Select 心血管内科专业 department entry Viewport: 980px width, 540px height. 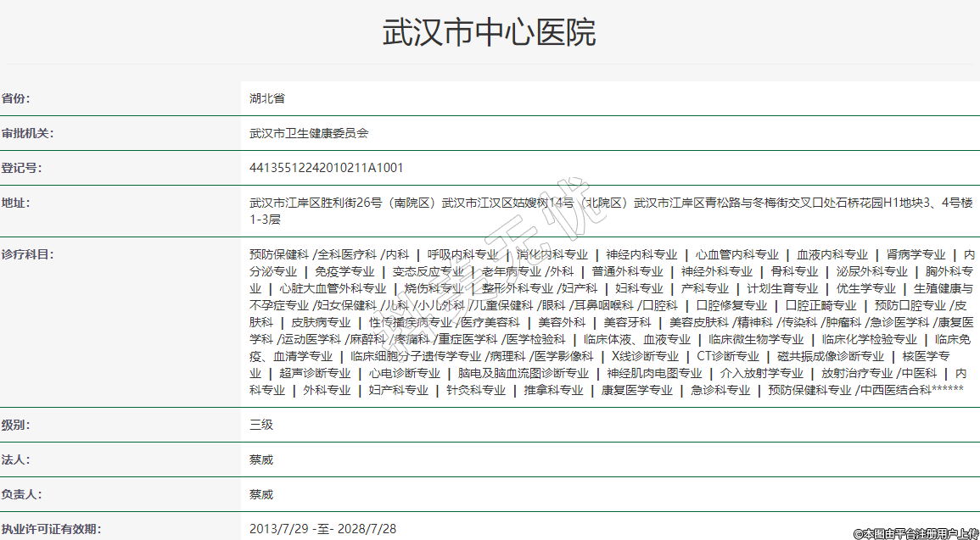[x=736, y=254]
